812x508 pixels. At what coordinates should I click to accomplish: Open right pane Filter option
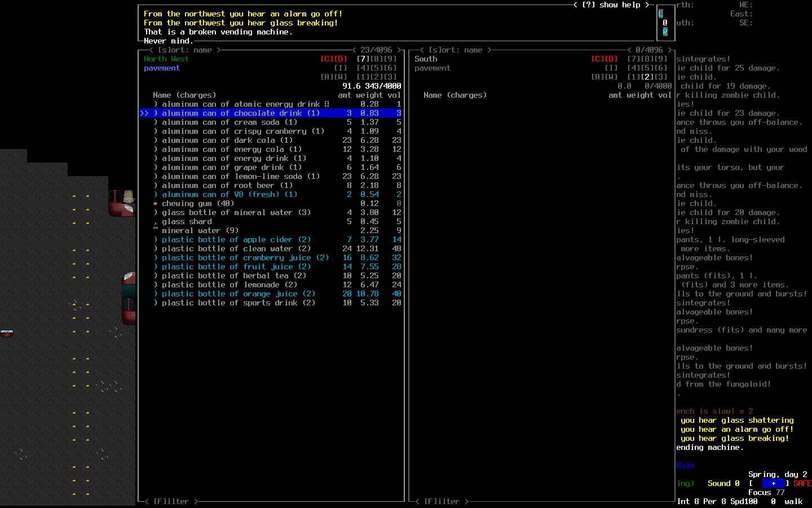coord(442,501)
